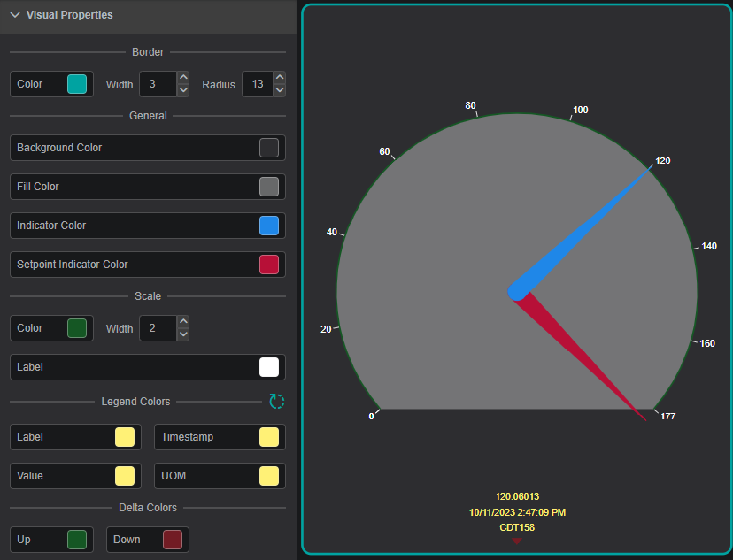Click the gauge value 120.06013
The image size is (733, 560).
[517, 496]
